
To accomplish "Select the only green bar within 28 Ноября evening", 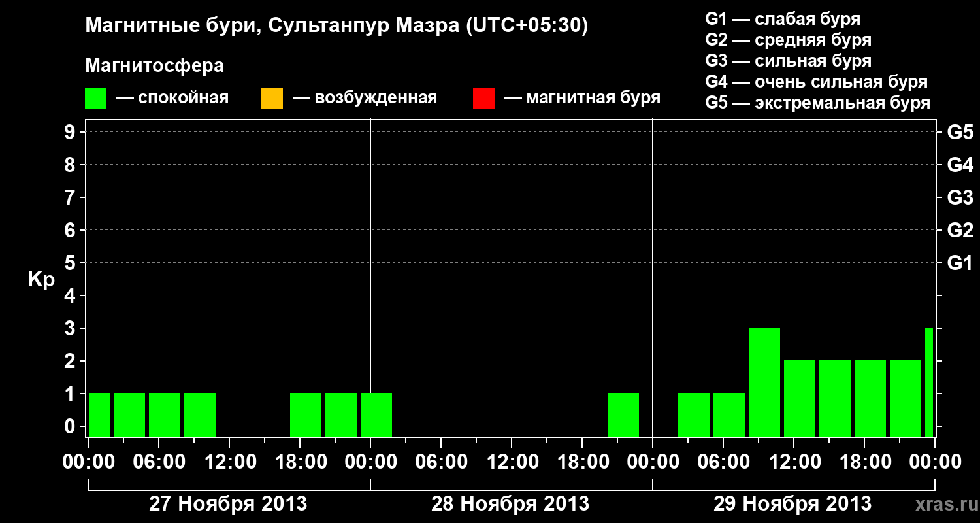I will coord(623,414).
